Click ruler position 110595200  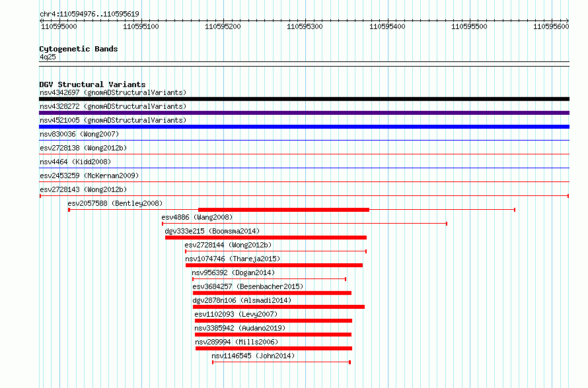[x=223, y=26]
